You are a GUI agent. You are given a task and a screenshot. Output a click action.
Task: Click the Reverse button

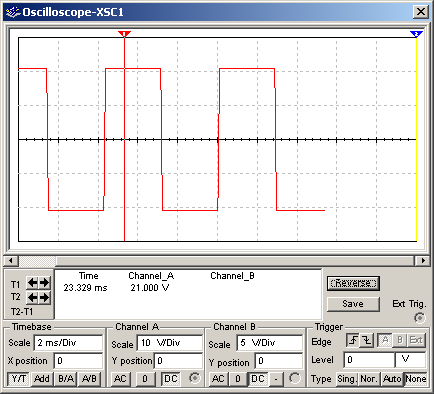pos(353,283)
